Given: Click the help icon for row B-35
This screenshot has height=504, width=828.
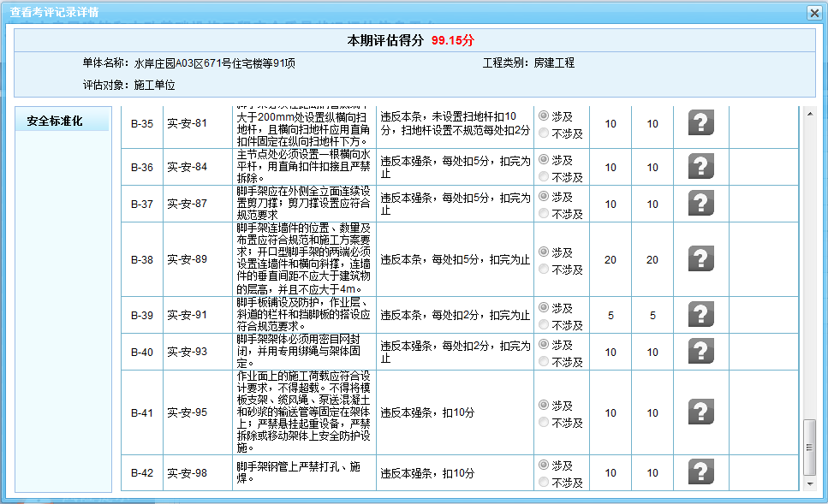Looking at the screenshot, I should pos(700,123).
